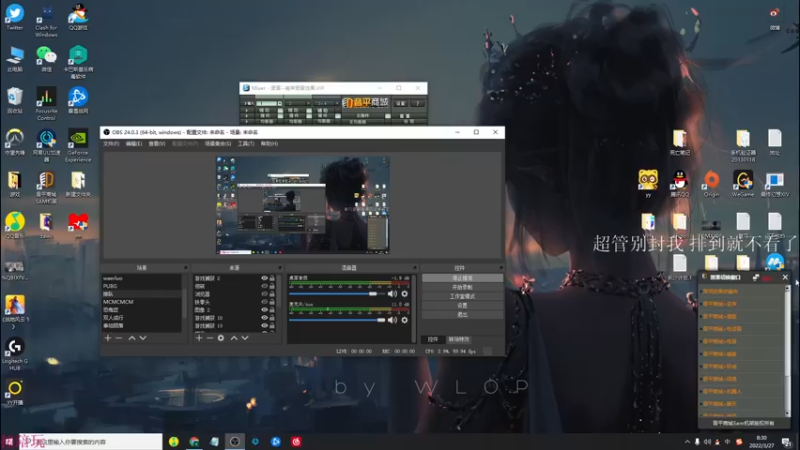Open the 帮助(H) menu in OBS
This screenshot has width=800, height=450.
(x=269, y=144)
